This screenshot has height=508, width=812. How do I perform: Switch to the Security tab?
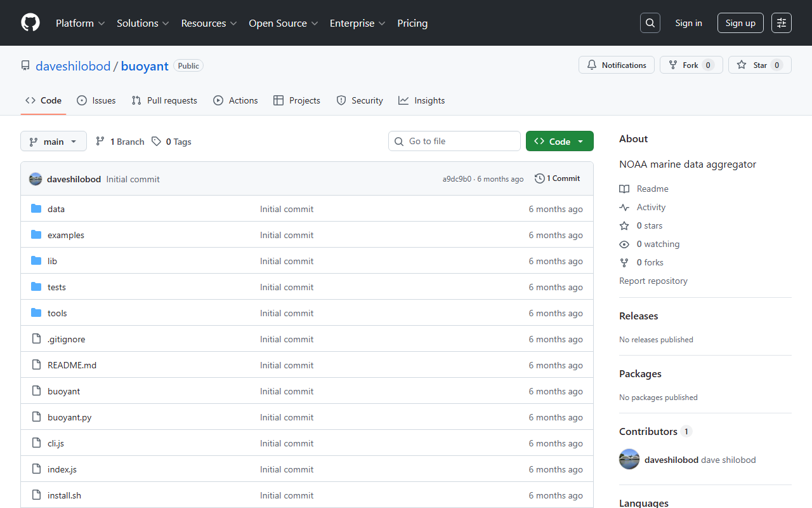360,100
